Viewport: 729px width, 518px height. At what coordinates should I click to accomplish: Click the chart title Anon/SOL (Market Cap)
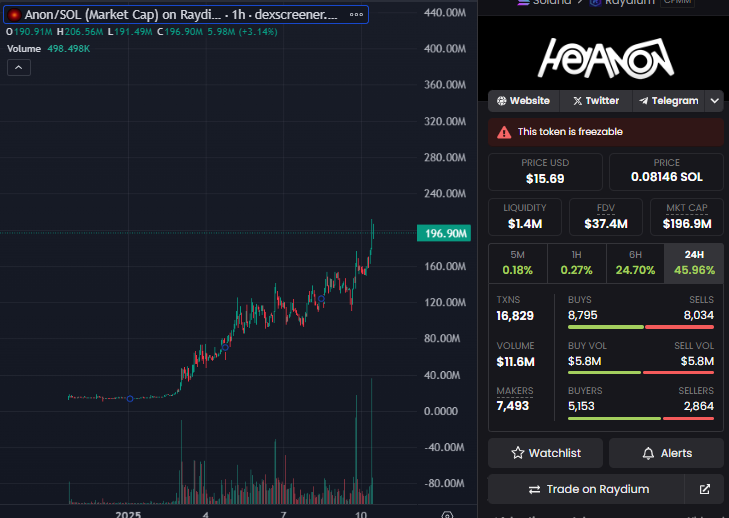(181, 15)
